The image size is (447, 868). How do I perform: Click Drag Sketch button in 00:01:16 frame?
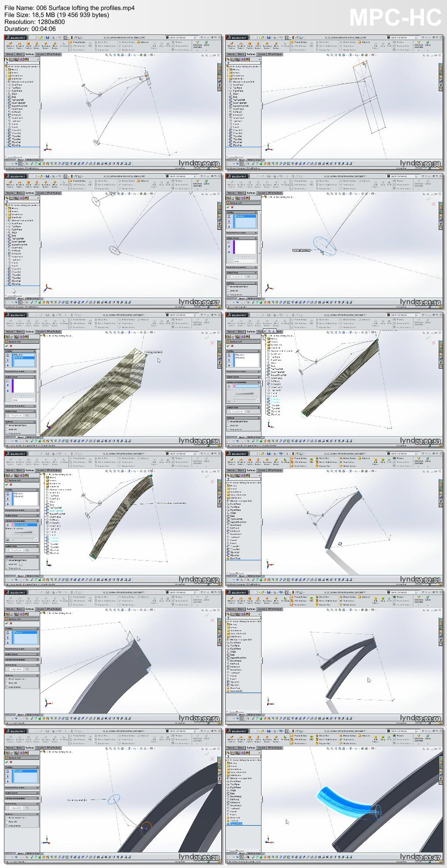pyautogui.click(x=237, y=277)
